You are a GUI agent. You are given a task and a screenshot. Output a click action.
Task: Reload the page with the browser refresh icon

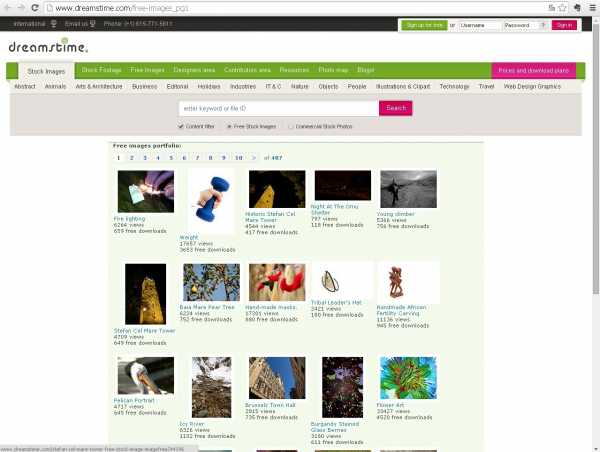(35, 8)
